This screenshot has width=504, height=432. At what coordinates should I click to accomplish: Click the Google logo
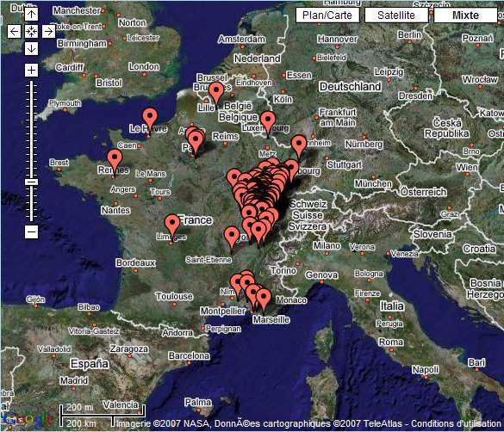[x=28, y=419]
